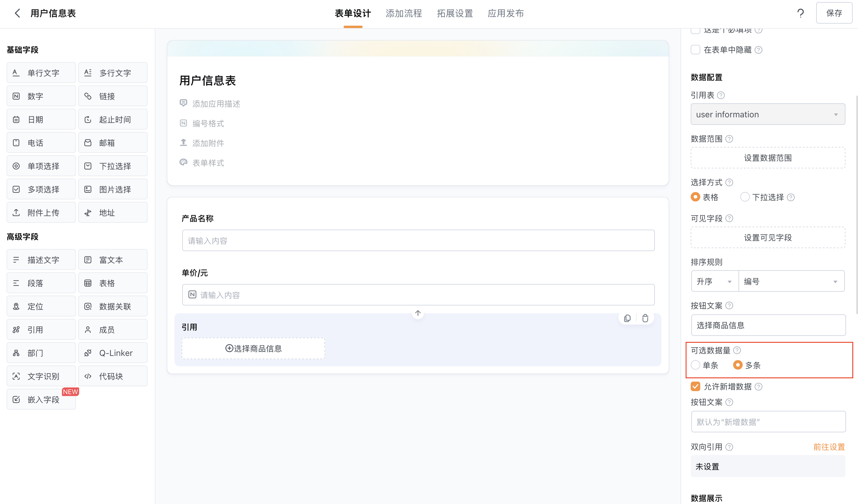858x504 pixels.
Task: Open the 编号 sort field dropdown
Action: pos(792,282)
